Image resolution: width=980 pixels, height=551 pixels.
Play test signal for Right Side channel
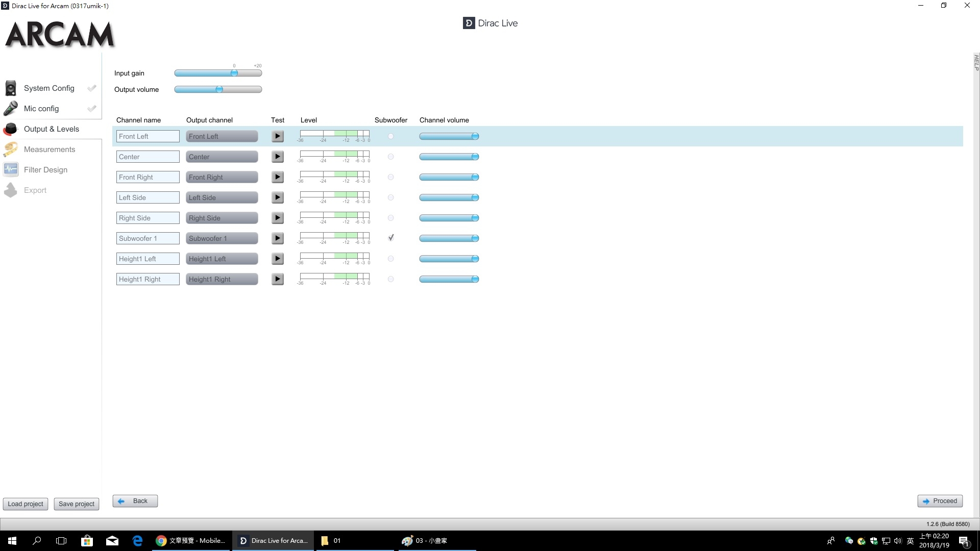(277, 218)
